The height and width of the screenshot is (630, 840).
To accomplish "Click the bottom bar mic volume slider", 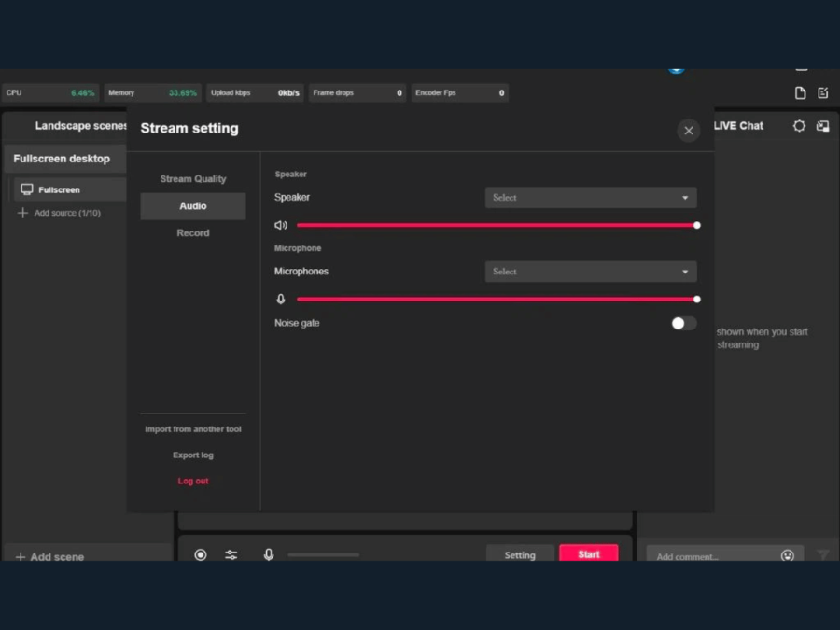I will click(323, 555).
